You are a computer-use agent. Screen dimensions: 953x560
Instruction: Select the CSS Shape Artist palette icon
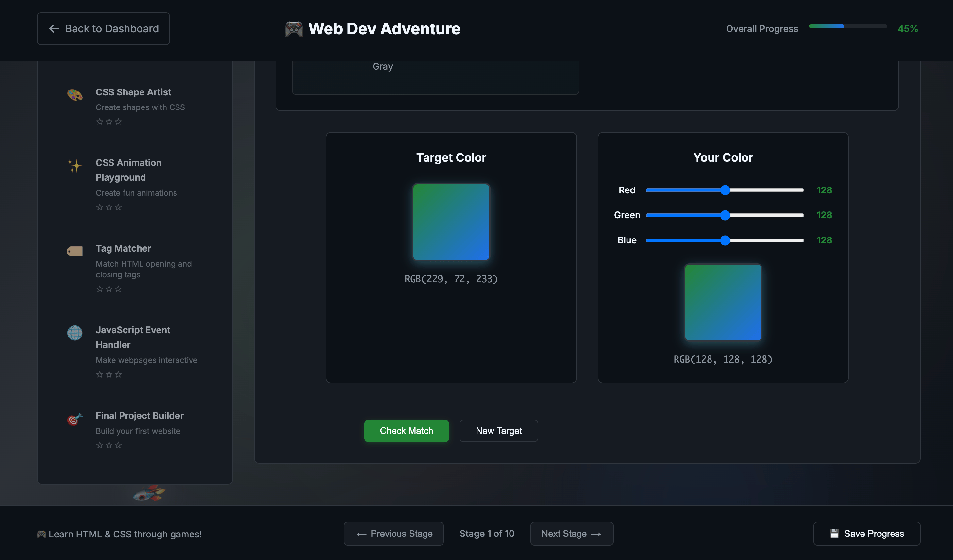click(75, 96)
